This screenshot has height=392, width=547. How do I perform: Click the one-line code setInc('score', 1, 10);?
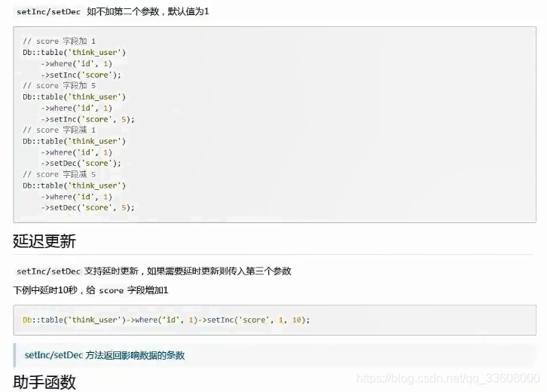[258, 320]
